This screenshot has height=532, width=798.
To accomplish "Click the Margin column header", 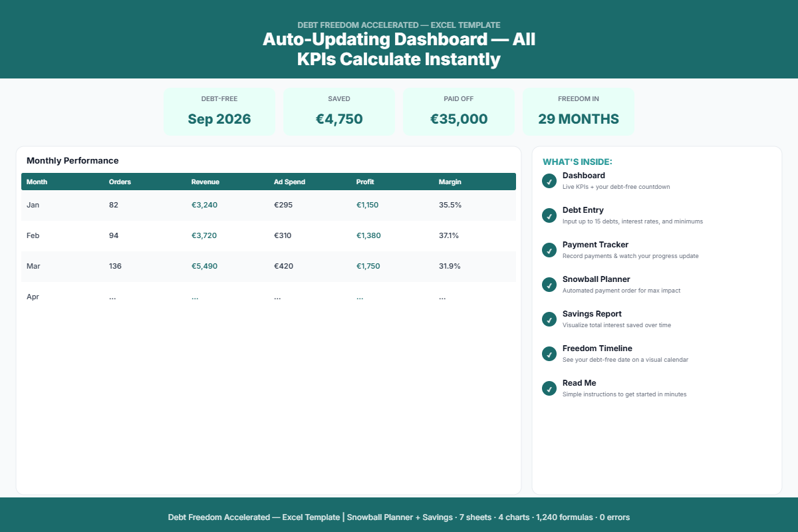I will (x=450, y=182).
